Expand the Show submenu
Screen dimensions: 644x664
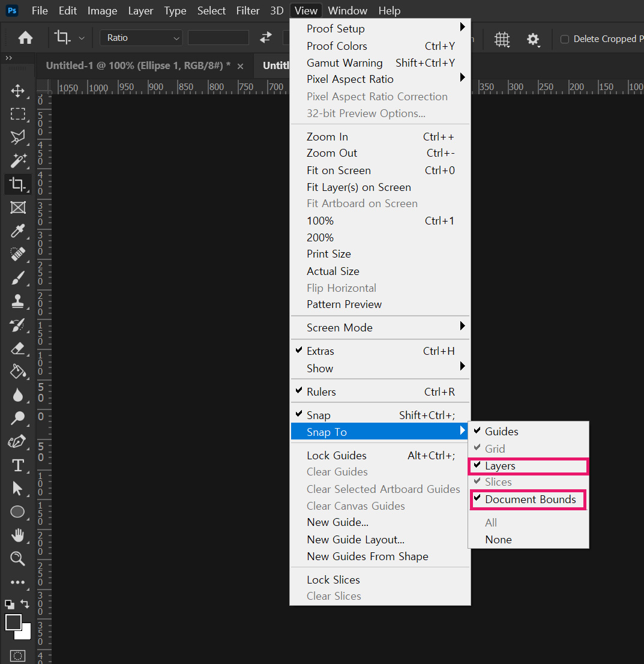[381, 369]
